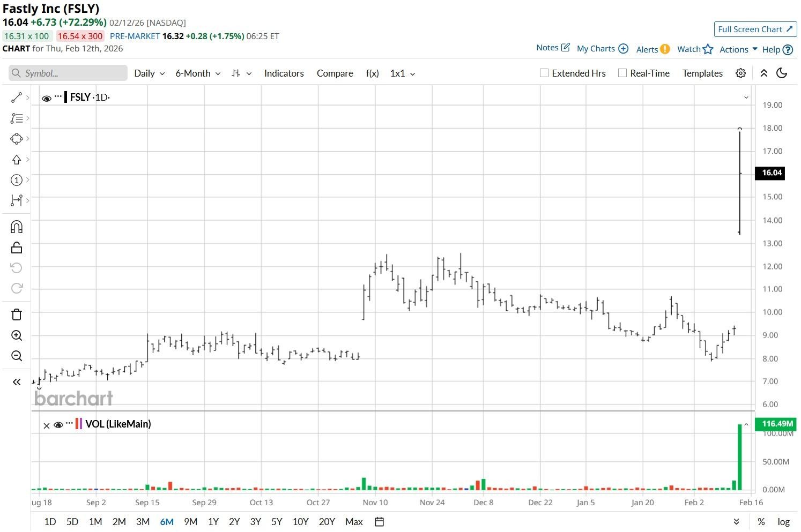Image resolution: width=801 pixels, height=532 pixels.
Task: Open the Templates menu
Action: (x=702, y=73)
